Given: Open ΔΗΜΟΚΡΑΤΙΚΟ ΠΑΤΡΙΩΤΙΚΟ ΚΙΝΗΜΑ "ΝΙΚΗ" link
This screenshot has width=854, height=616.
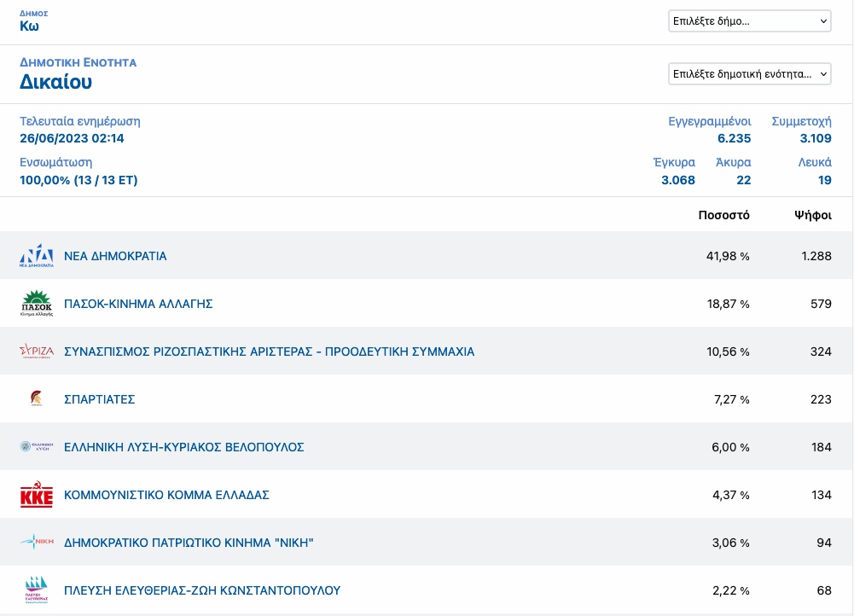Looking at the screenshot, I should point(189,543).
